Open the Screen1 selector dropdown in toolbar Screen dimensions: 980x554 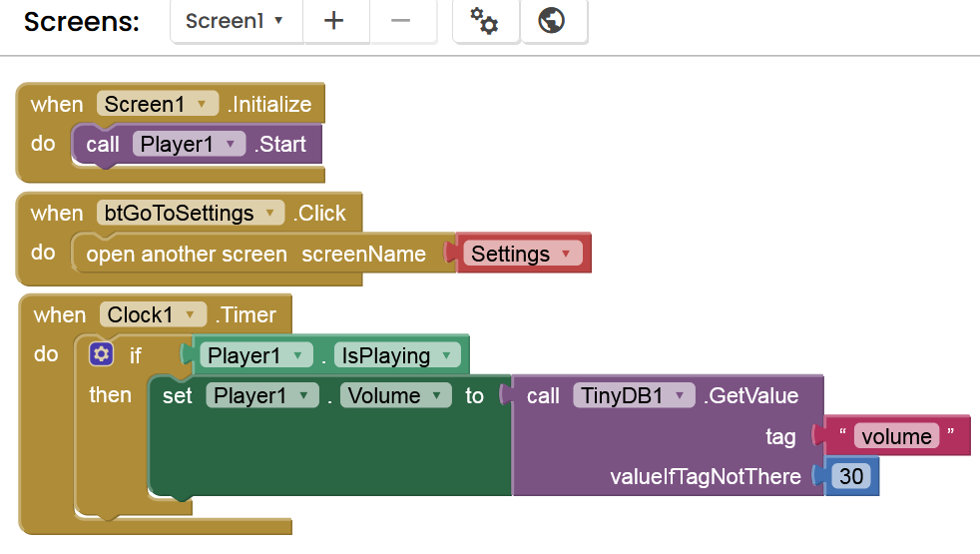pos(236,21)
